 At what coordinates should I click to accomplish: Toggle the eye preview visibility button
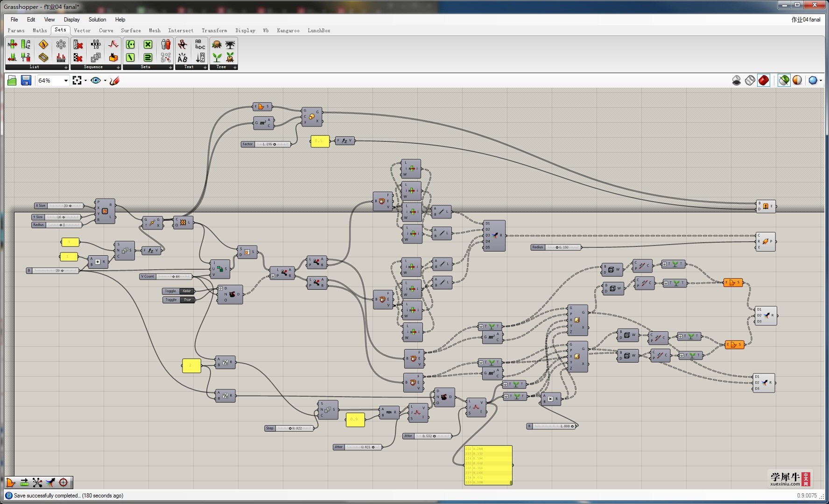(96, 81)
